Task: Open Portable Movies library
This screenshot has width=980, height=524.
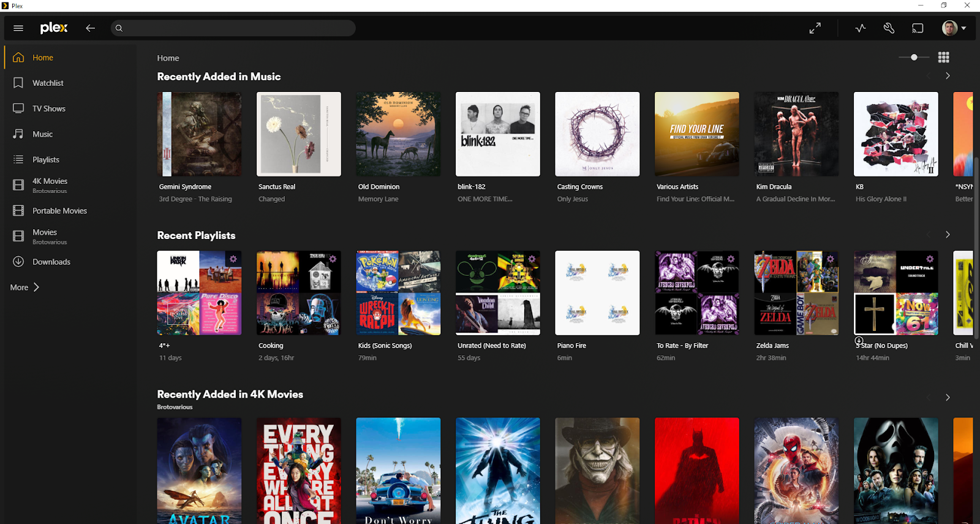Action: pos(70,210)
